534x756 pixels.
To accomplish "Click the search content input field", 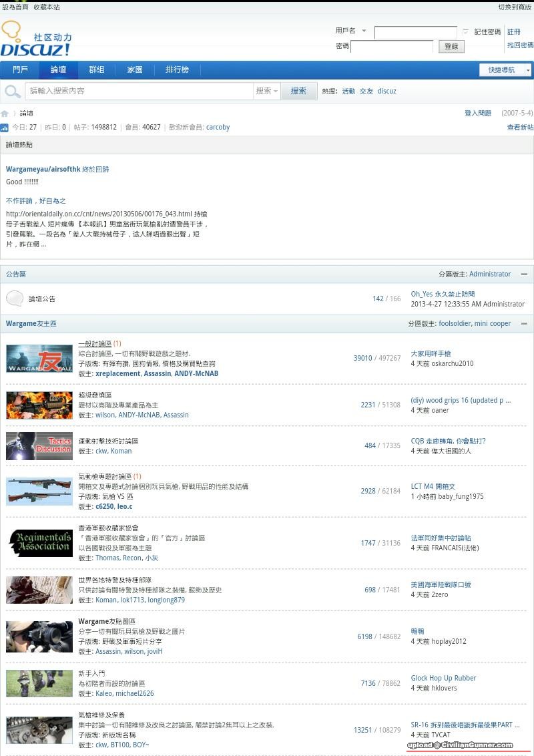I will 140,91.
